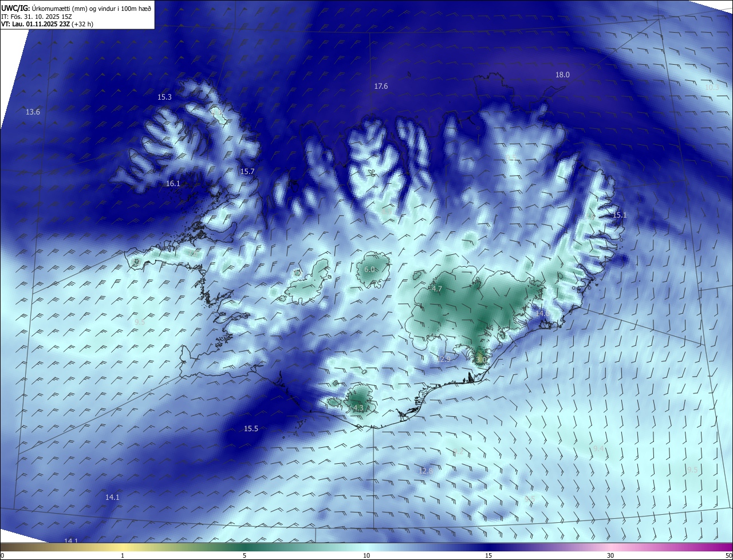Click the colorbar tick label 0
Screen dimensions: 733x560
click(x=2, y=555)
